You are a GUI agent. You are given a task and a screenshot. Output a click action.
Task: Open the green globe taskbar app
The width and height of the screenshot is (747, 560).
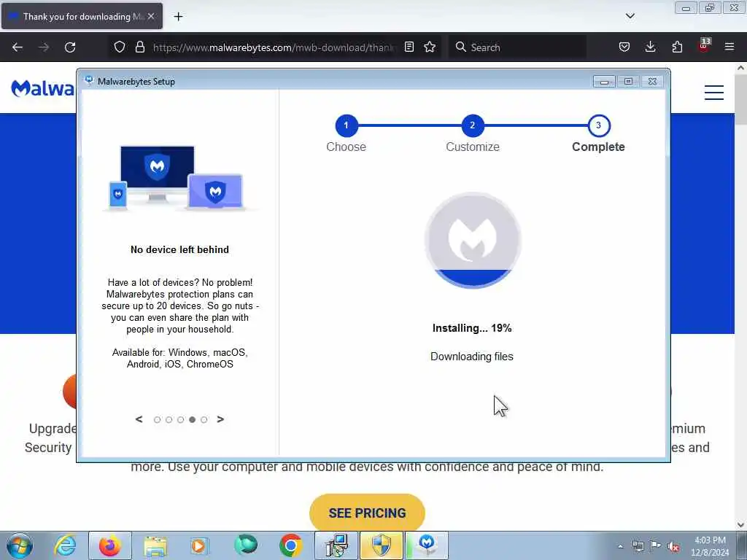(x=246, y=545)
